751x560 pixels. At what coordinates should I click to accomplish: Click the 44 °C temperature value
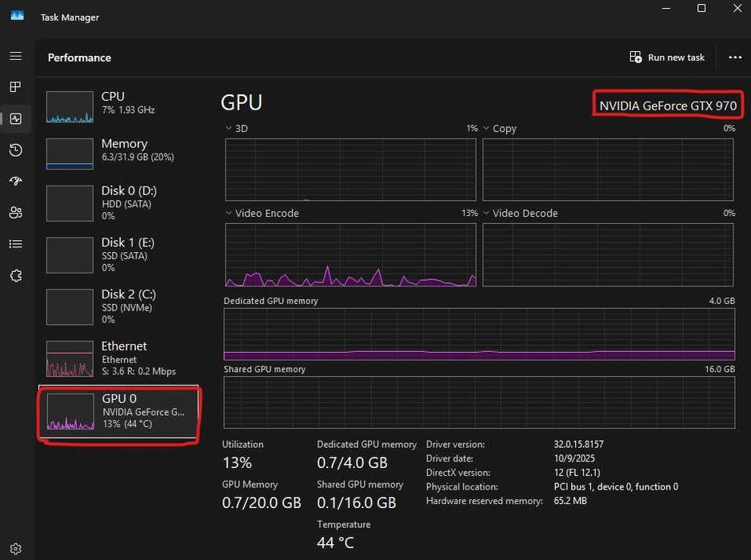click(x=335, y=542)
